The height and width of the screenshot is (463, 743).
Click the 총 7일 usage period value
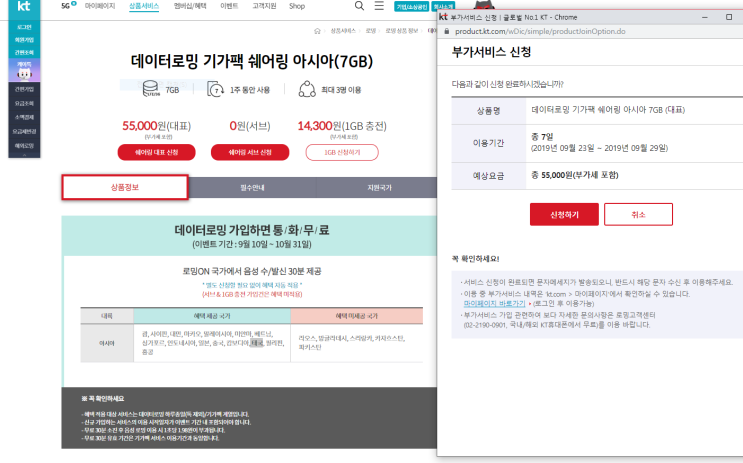[542, 136]
